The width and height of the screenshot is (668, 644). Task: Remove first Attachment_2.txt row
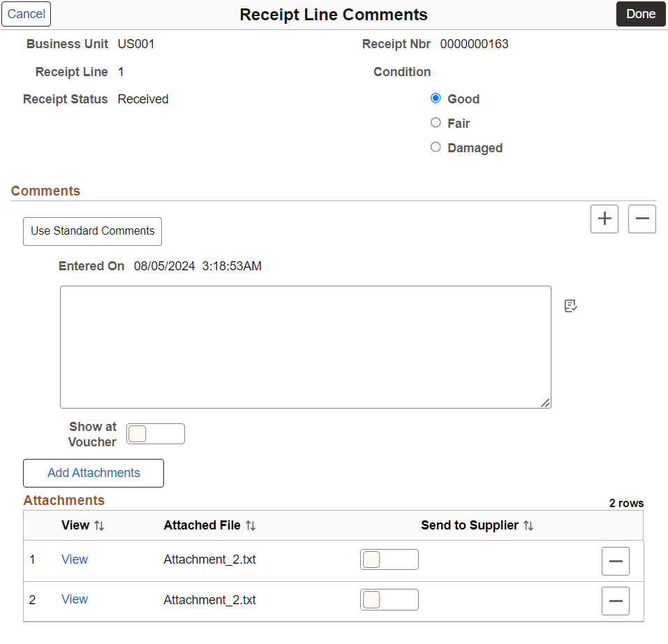(615, 561)
